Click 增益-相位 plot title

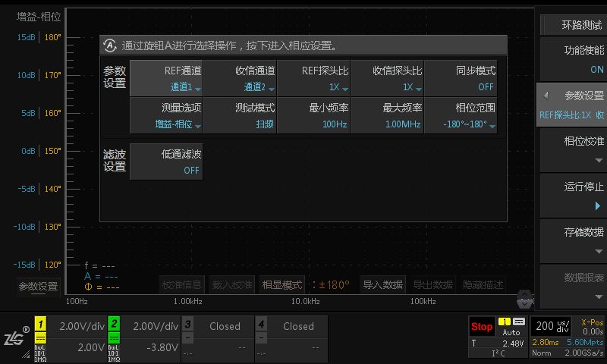(39, 17)
